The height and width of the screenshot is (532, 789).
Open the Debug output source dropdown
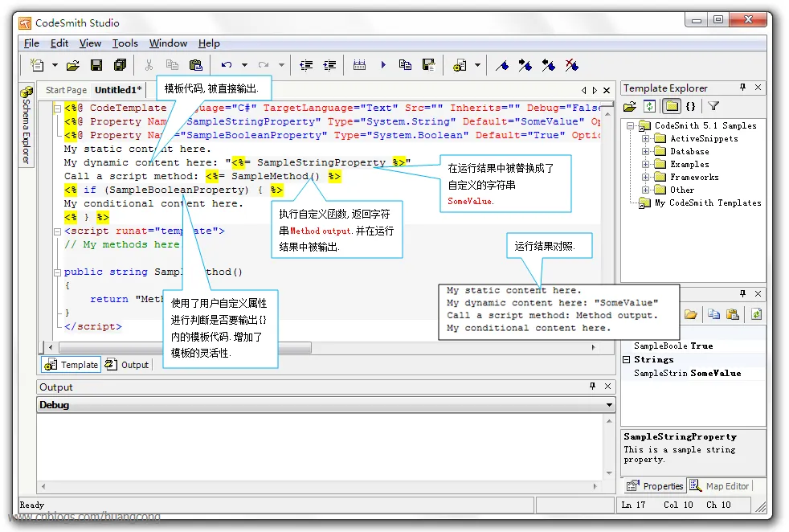click(610, 405)
